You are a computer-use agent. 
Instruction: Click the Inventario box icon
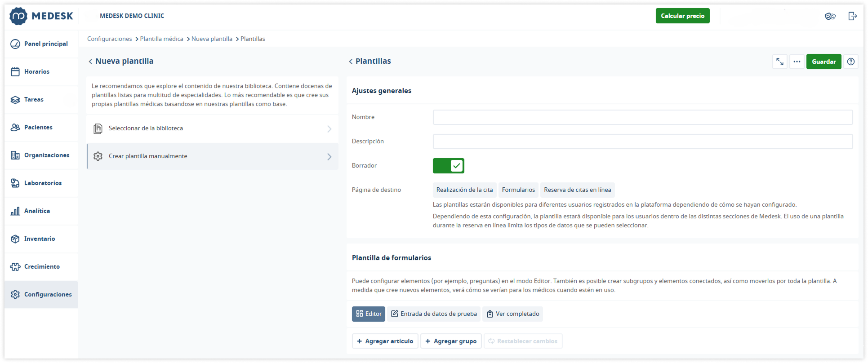pyautogui.click(x=15, y=239)
